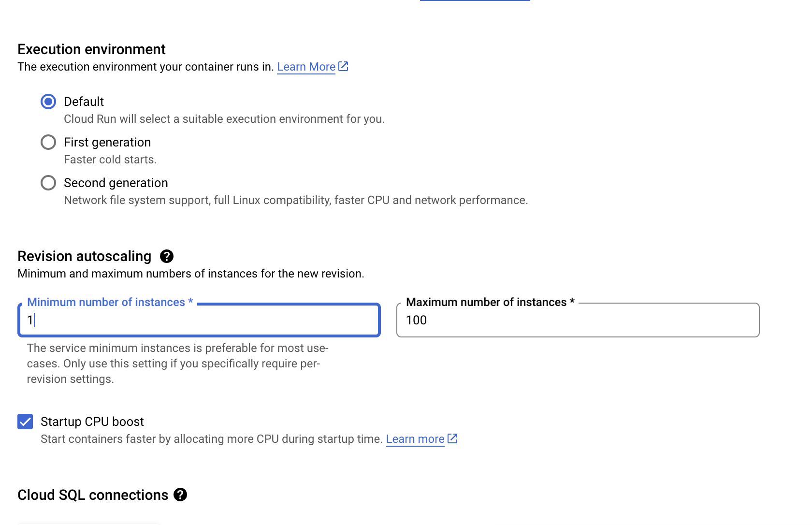Image resolution: width=812 pixels, height=525 pixels.
Task: Select the Default execution environment radio button
Action: 48,102
